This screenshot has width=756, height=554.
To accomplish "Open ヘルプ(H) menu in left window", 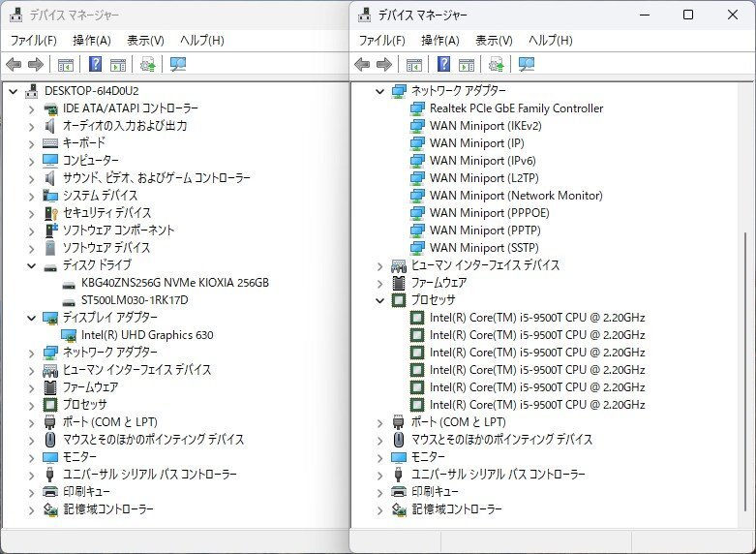I will coord(202,40).
